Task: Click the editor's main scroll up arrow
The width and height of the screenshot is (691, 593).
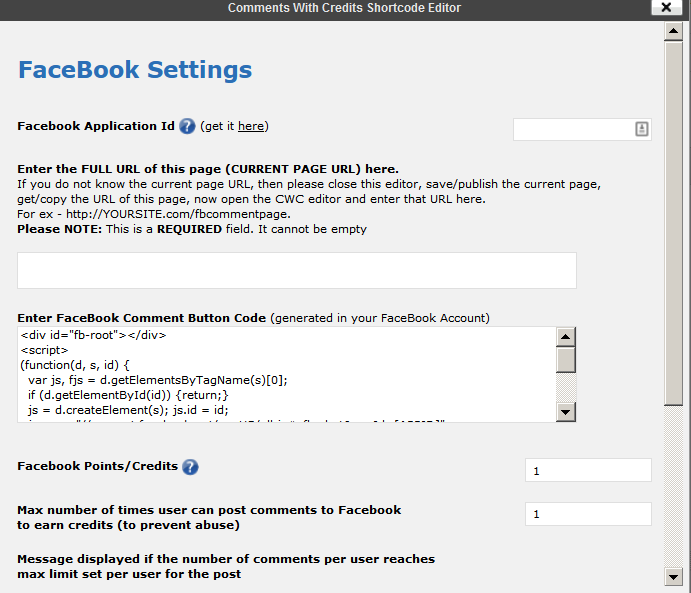Action: click(x=673, y=30)
